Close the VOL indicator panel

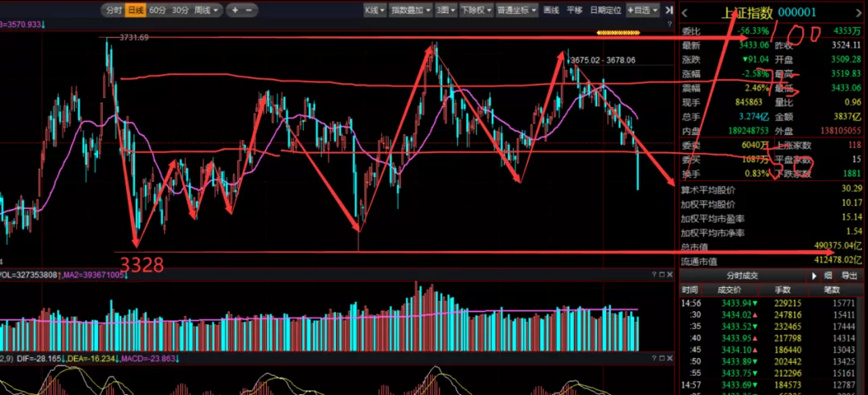point(669,274)
